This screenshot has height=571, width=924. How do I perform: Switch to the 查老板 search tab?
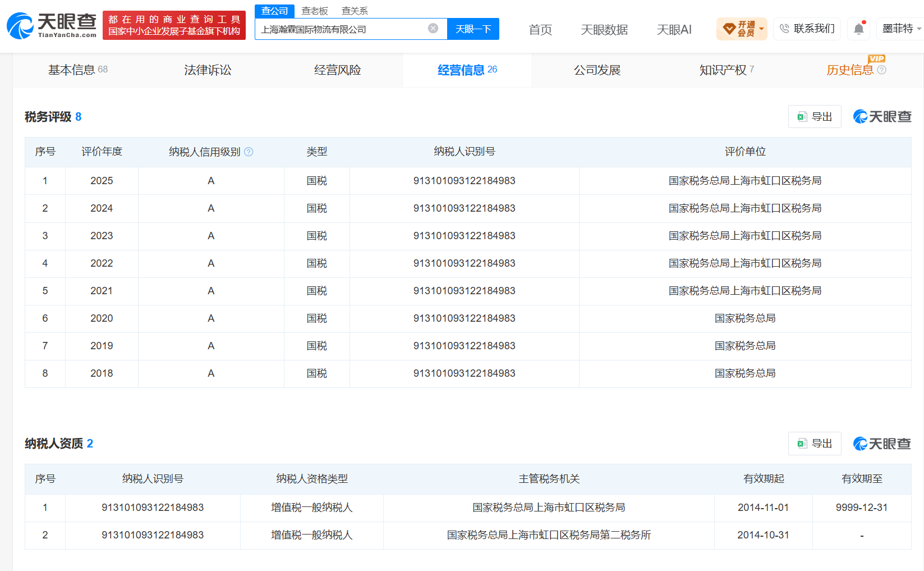(314, 11)
